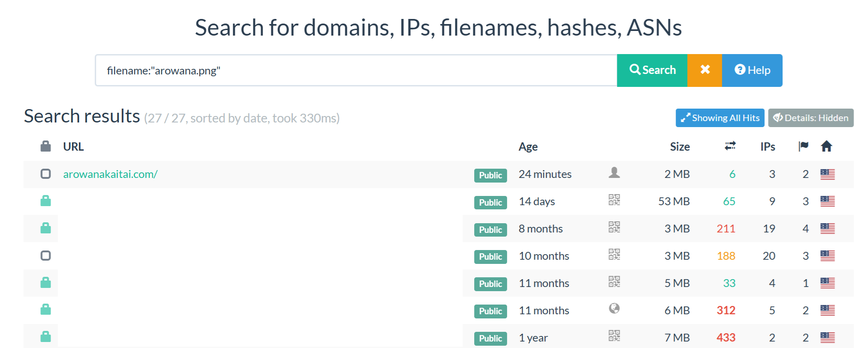
Task: Open the arowanakaitai.com/ result link
Action: click(110, 174)
